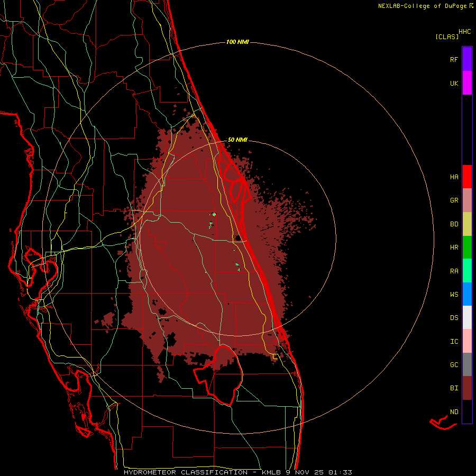Click the UK legend label
The width and height of the screenshot is (476, 476).
(454, 84)
